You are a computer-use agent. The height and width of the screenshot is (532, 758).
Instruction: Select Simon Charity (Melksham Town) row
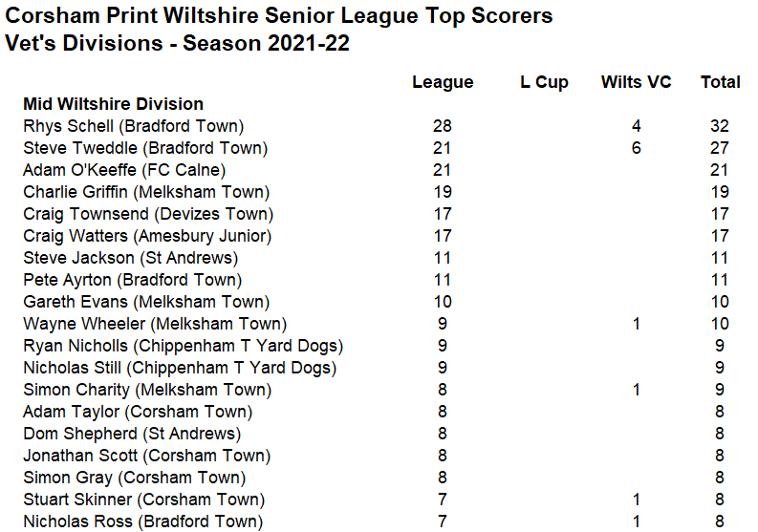coord(376,390)
